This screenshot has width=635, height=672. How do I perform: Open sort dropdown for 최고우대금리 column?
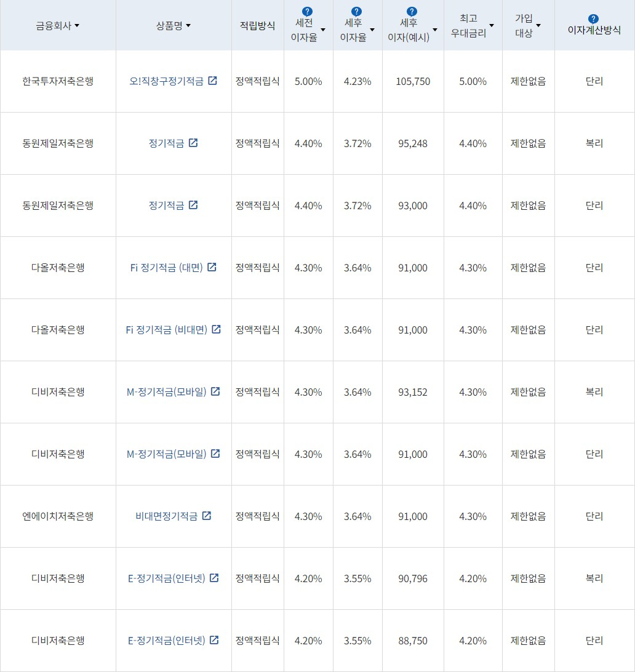tap(491, 25)
